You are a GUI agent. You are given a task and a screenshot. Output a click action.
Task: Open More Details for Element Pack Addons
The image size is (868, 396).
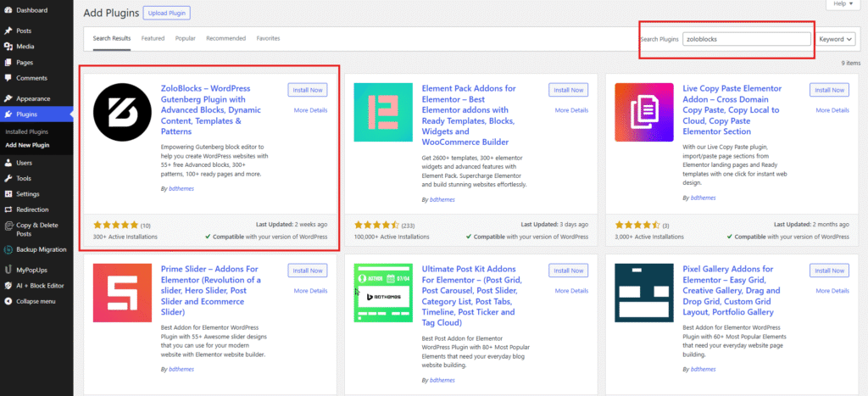(x=571, y=110)
